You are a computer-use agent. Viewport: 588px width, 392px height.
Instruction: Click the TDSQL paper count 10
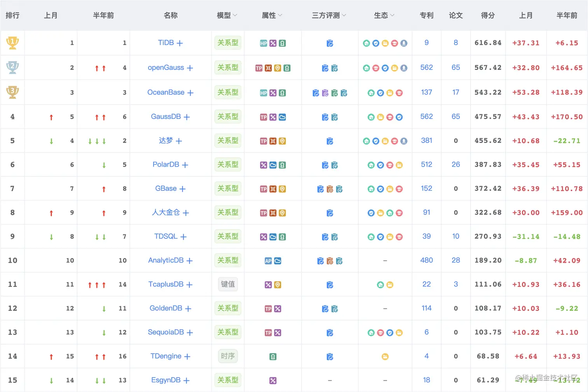[x=456, y=236]
